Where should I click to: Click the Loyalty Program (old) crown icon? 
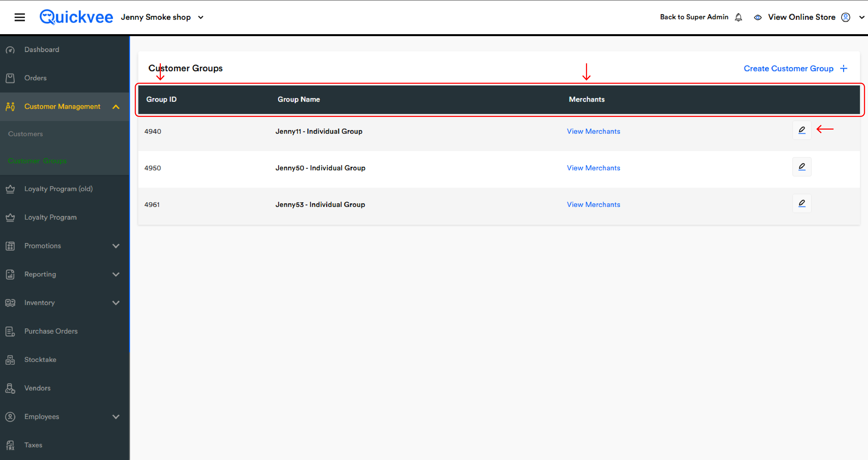pyautogui.click(x=10, y=189)
